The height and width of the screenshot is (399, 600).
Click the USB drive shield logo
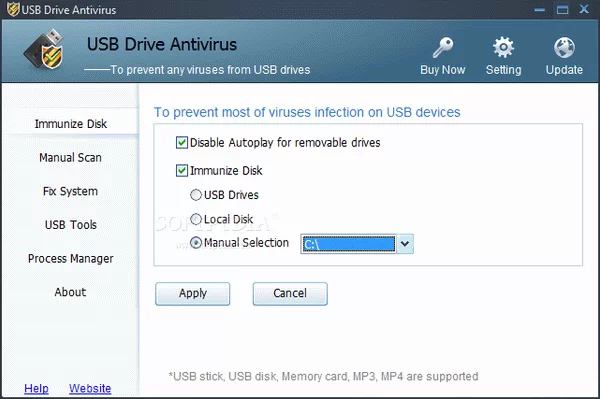point(44,50)
